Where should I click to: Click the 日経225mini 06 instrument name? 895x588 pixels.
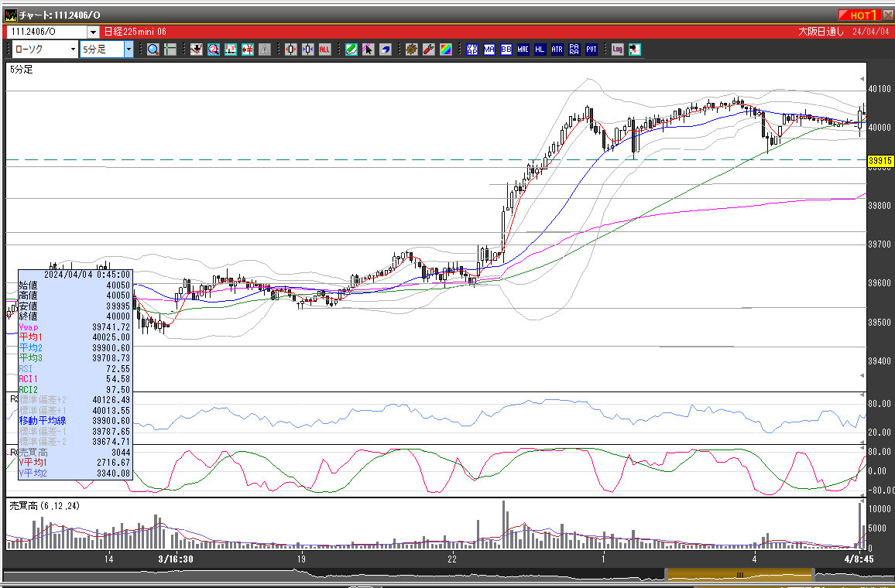[x=135, y=32]
